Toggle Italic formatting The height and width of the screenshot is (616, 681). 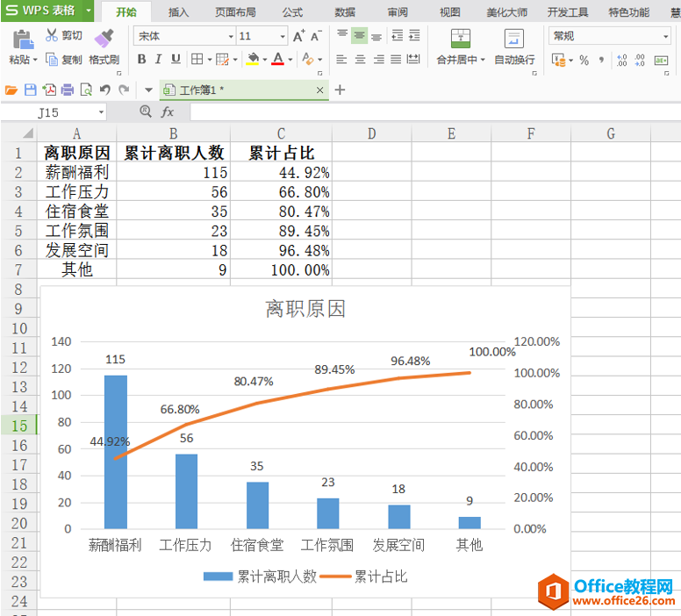click(x=159, y=59)
